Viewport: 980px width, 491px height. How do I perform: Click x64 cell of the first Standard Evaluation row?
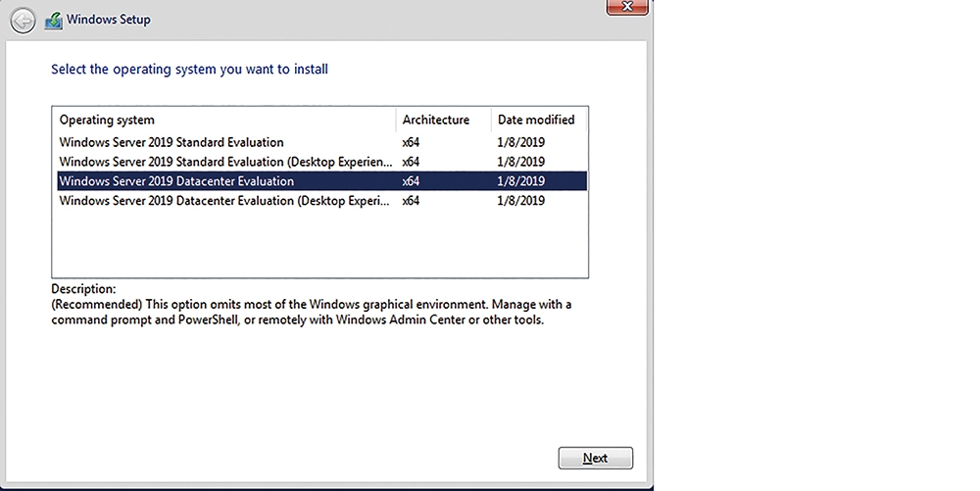pyautogui.click(x=411, y=142)
